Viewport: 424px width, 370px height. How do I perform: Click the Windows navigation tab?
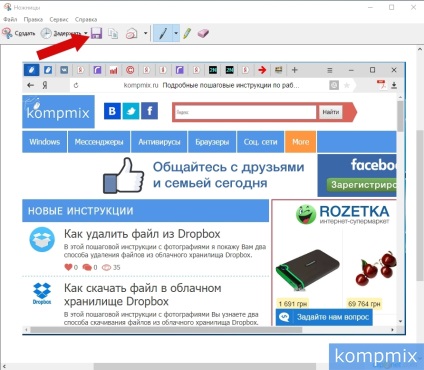coord(44,142)
